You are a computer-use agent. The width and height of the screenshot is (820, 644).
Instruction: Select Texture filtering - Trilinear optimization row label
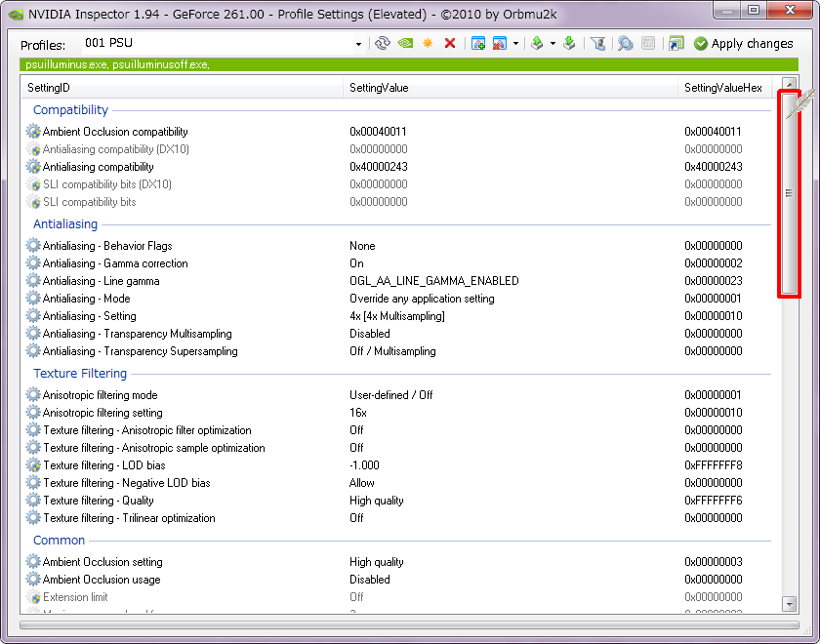pyautogui.click(x=129, y=518)
